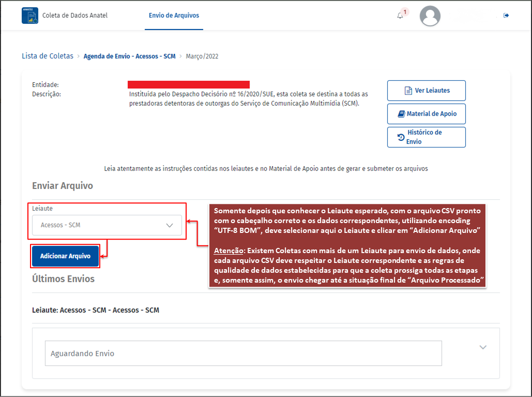
Task: Click the Coleta de Dados Anatel title
Action: pos(74,16)
